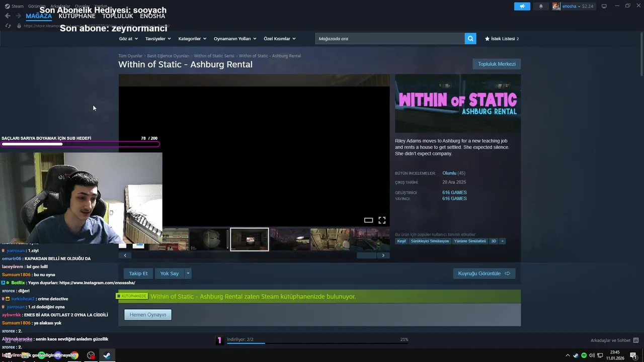Expand the Kategoriler dropdown
Viewport: 644px width, 362px height.
pyautogui.click(x=193, y=39)
